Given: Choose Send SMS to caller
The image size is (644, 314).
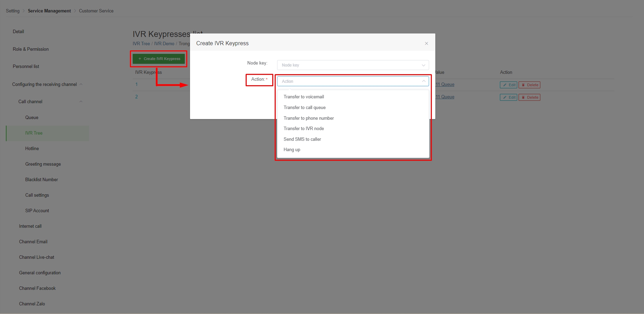Looking at the screenshot, I should pyautogui.click(x=302, y=139).
